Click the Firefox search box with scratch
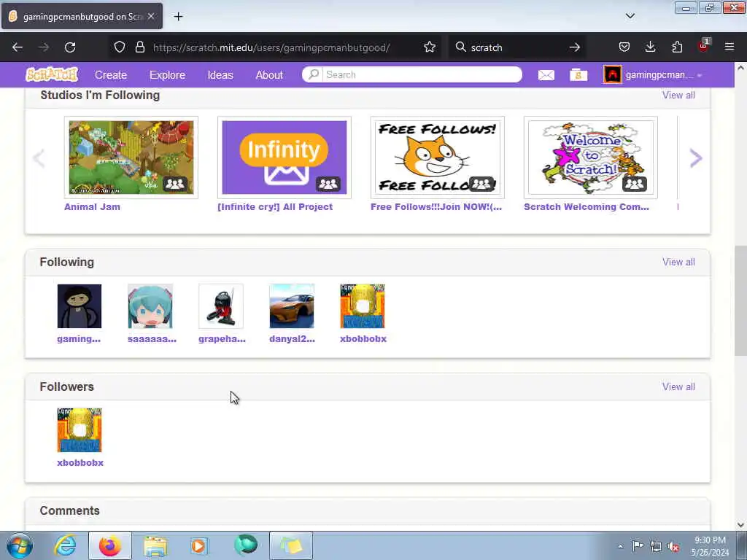The height and width of the screenshot is (560, 747). (517, 47)
